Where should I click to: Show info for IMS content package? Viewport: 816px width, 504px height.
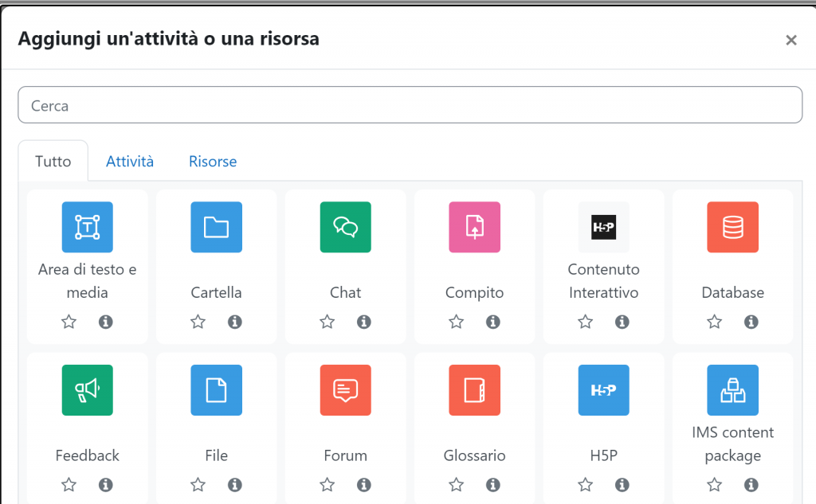pos(751,485)
